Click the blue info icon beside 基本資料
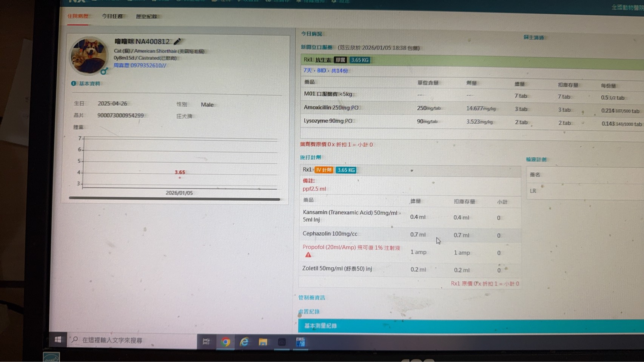The height and width of the screenshot is (362, 644). pos(74,83)
